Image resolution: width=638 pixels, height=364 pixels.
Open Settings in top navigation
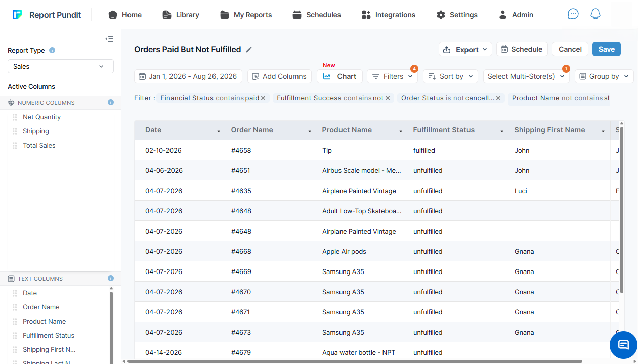pyautogui.click(x=457, y=15)
